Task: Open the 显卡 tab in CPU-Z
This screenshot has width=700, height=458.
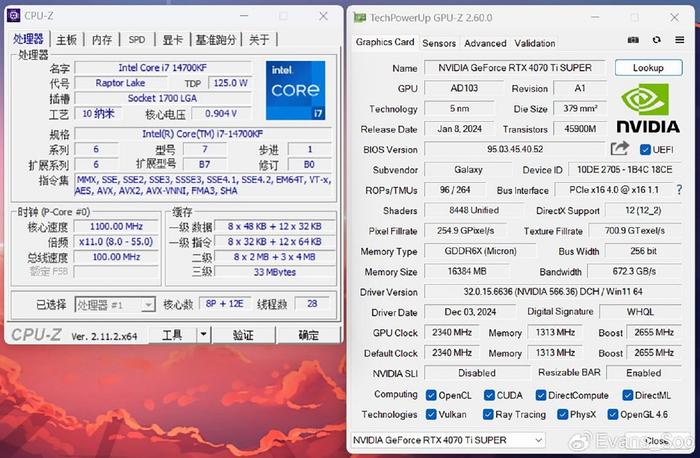Action: (172, 40)
